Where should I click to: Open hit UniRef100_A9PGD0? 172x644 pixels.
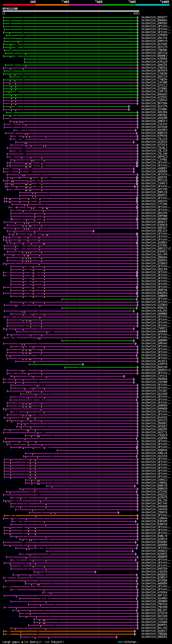pyautogui.click(x=154, y=23)
